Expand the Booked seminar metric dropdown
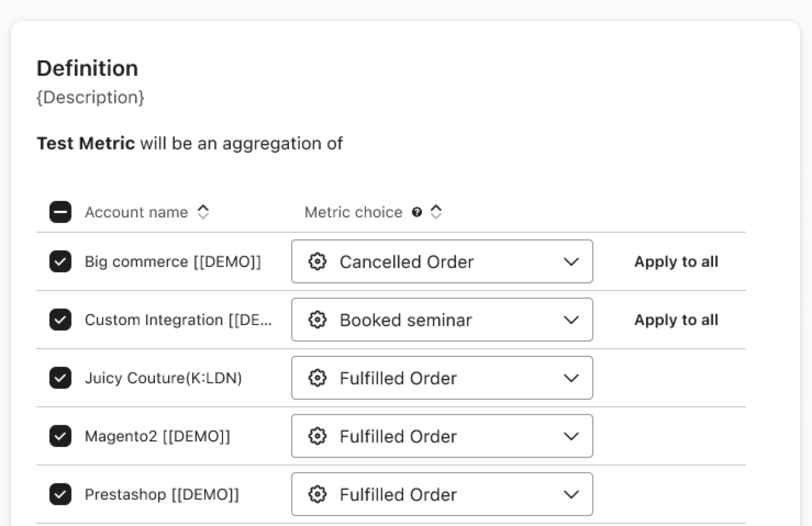 point(442,320)
